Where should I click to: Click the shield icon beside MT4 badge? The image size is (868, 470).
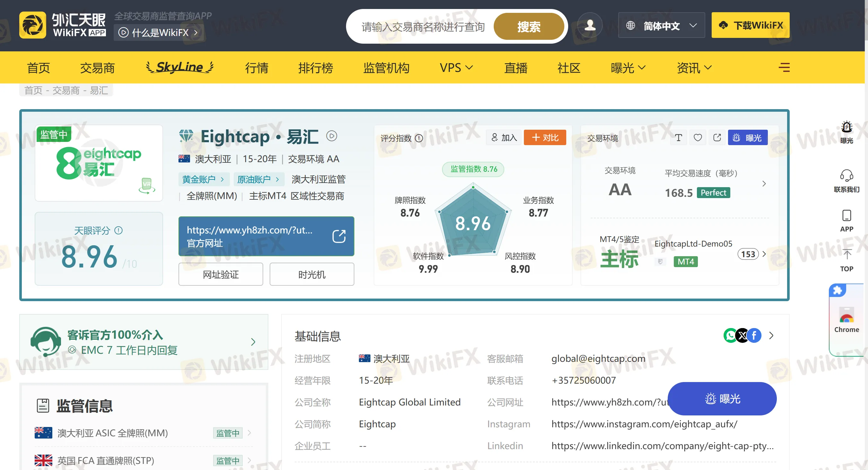(x=660, y=261)
